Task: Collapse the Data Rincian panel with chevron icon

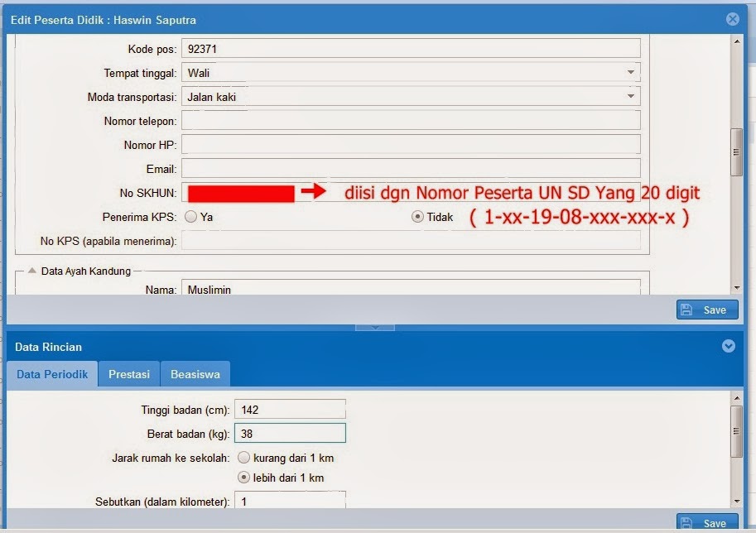Action: click(x=729, y=346)
